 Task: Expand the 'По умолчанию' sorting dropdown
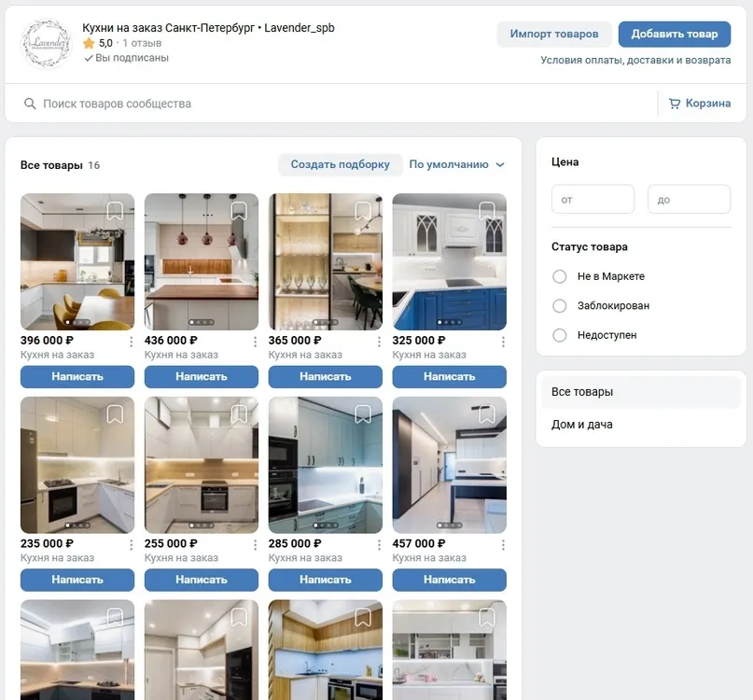pos(456,165)
